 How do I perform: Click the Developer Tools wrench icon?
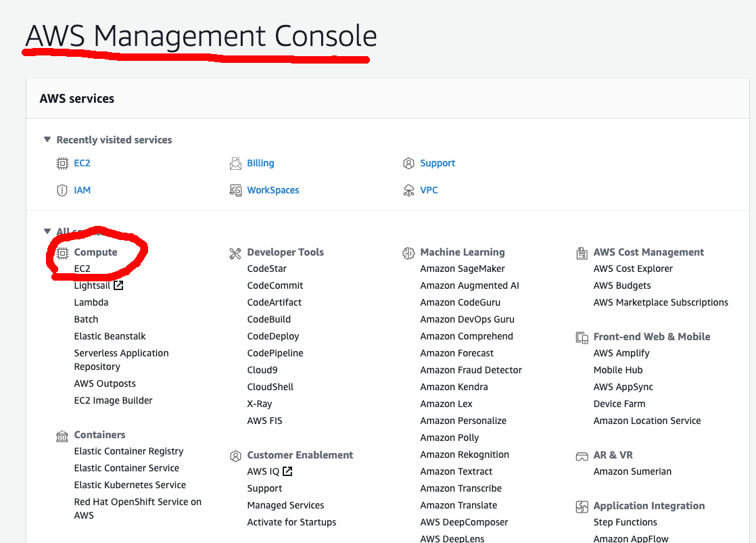click(x=235, y=253)
